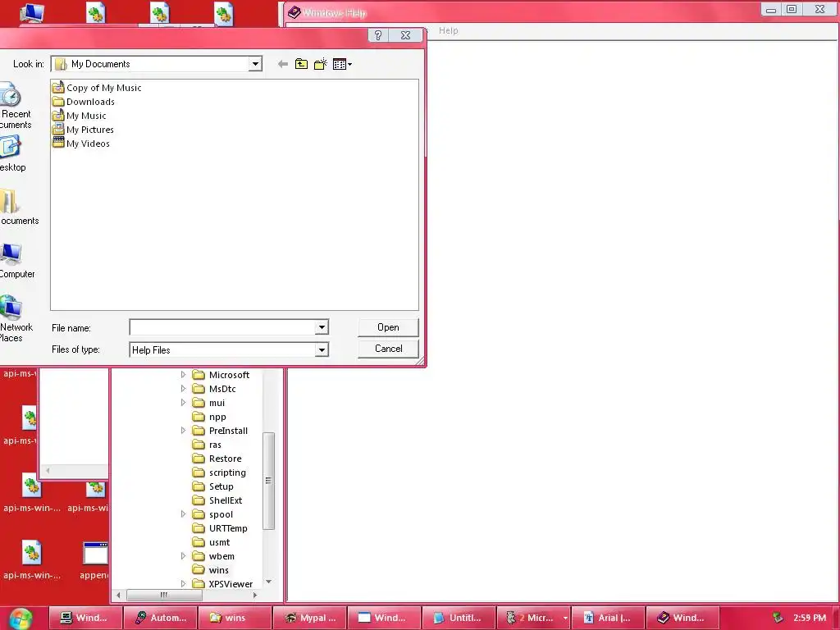This screenshot has height=630, width=840.
Task: Jump to Desktop in the places bar
Action: point(11,153)
